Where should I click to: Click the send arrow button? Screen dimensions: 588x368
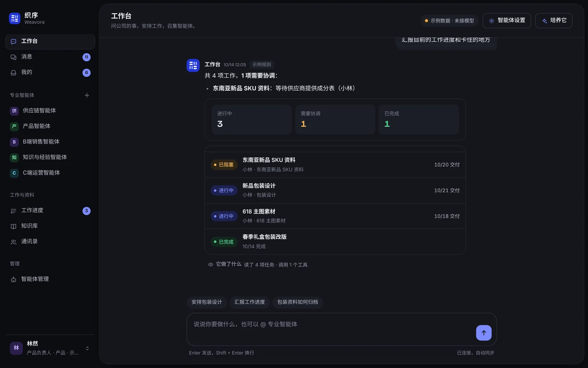coord(484,333)
